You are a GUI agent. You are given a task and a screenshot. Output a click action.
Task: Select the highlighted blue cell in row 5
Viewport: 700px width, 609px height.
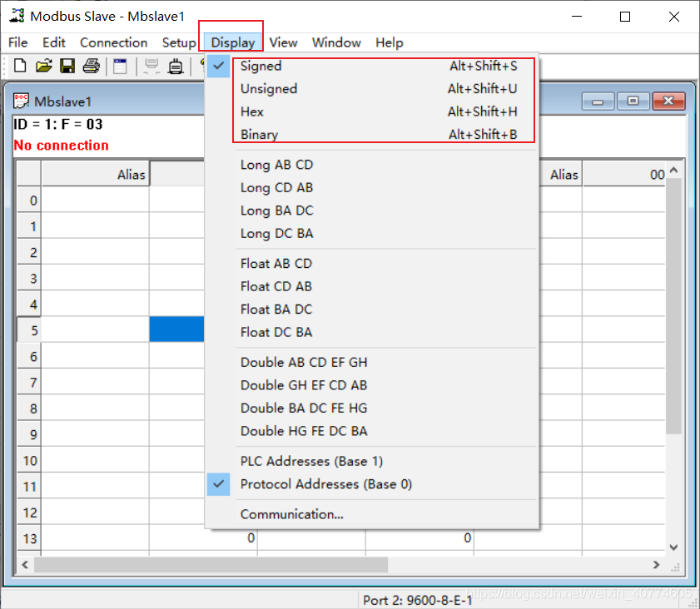[176, 329]
